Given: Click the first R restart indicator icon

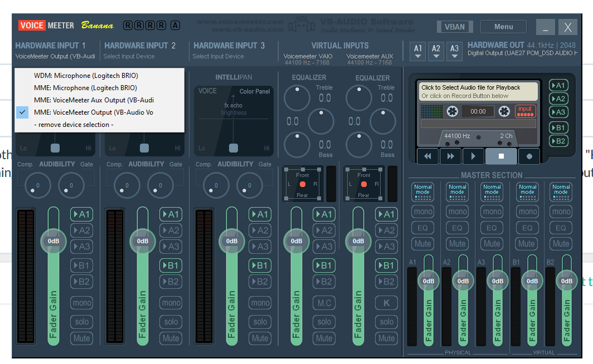Looking at the screenshot, I should coord(128,25).
